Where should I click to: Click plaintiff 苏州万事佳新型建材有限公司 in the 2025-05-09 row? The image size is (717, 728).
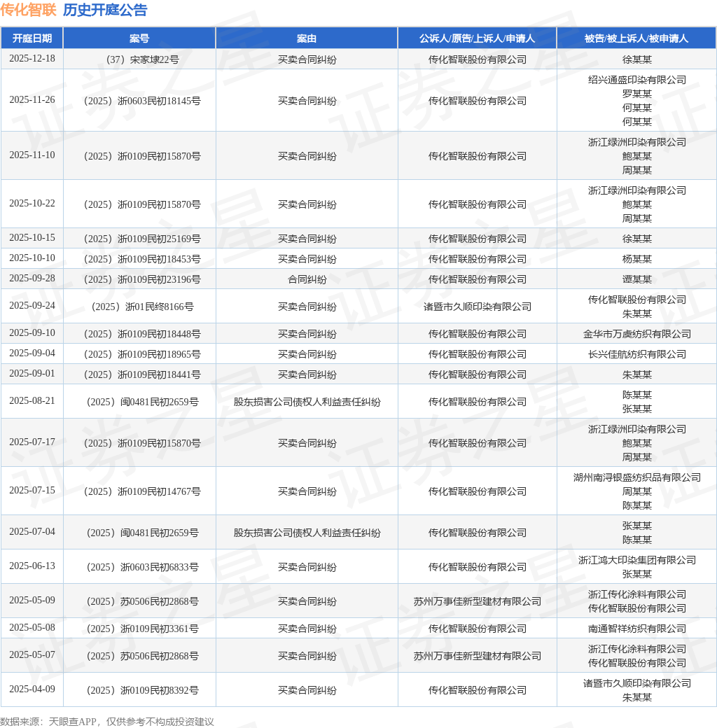coord(477,601)
